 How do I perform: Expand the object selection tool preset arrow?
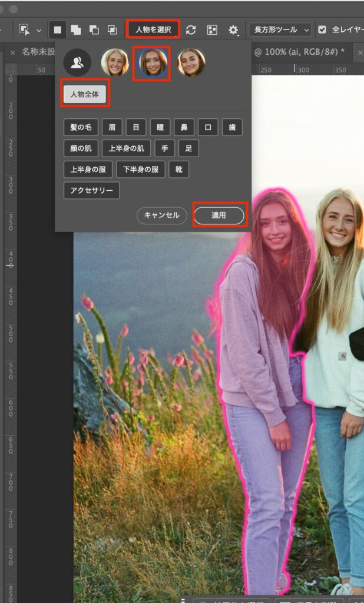point(39,29)
